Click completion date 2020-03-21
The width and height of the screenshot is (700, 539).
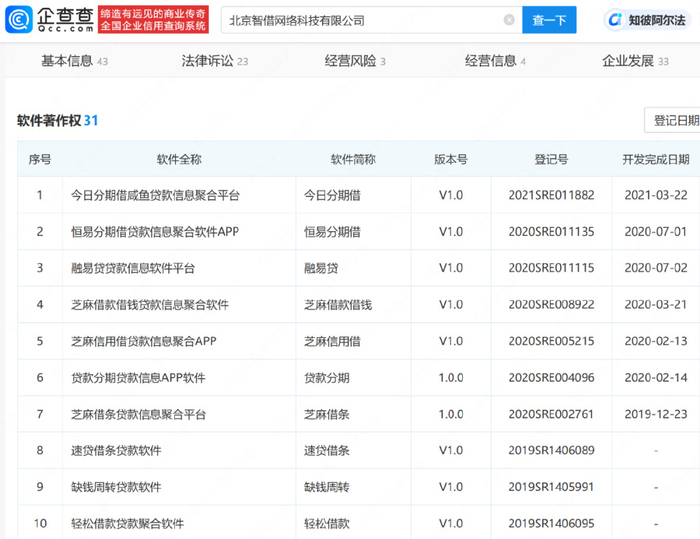656,305
